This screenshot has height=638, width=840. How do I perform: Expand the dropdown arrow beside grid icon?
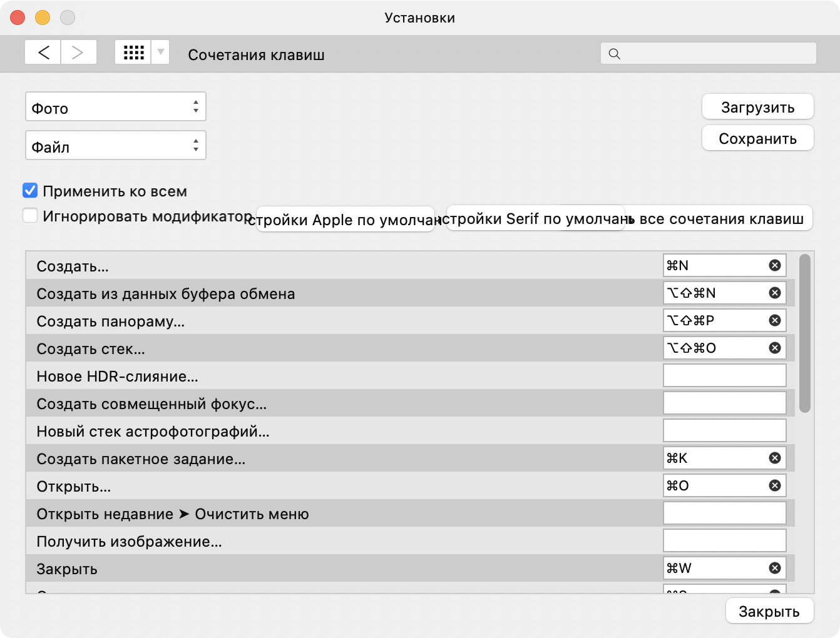pyautogui.click(x=160, y=53)
